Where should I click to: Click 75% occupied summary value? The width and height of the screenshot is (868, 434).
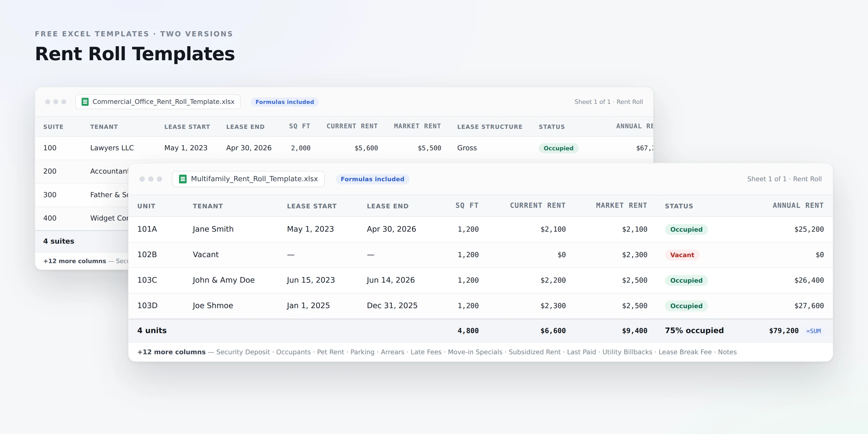694,331
